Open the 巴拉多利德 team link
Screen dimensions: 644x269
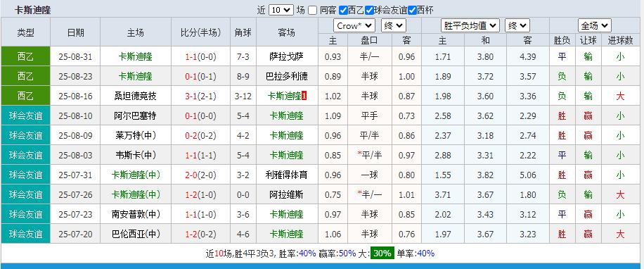click(x=287, y=76)
